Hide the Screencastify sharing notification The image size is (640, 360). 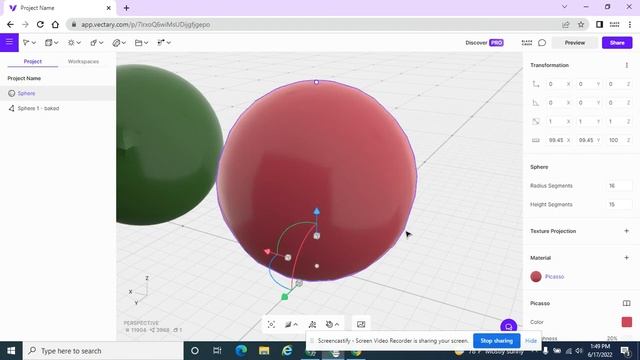coord(531,340)
